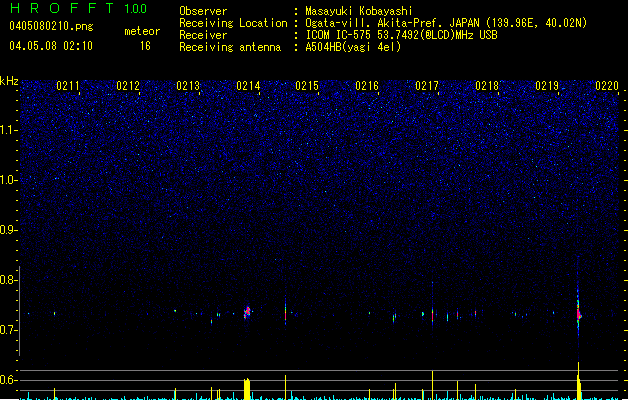Click the 1.0 kHz axis label
Viewport: 629px width, 400px height.
[8, 180]
